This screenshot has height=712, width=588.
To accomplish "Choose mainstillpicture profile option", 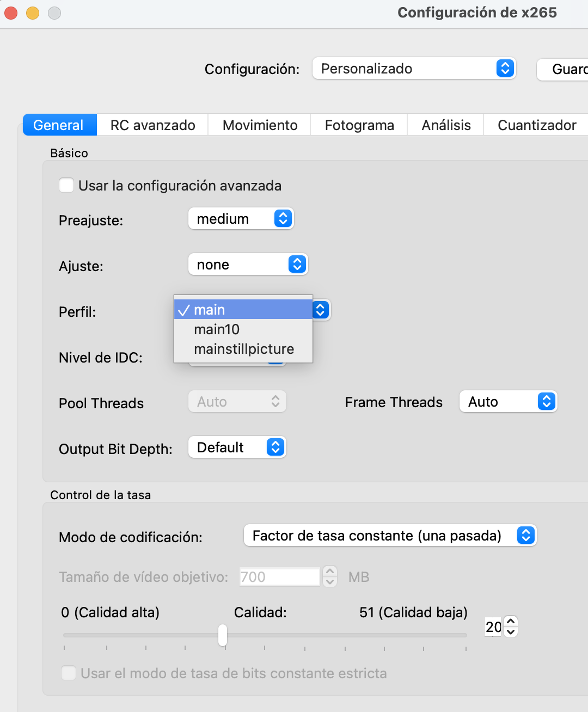I will click(x=244, y=349).
